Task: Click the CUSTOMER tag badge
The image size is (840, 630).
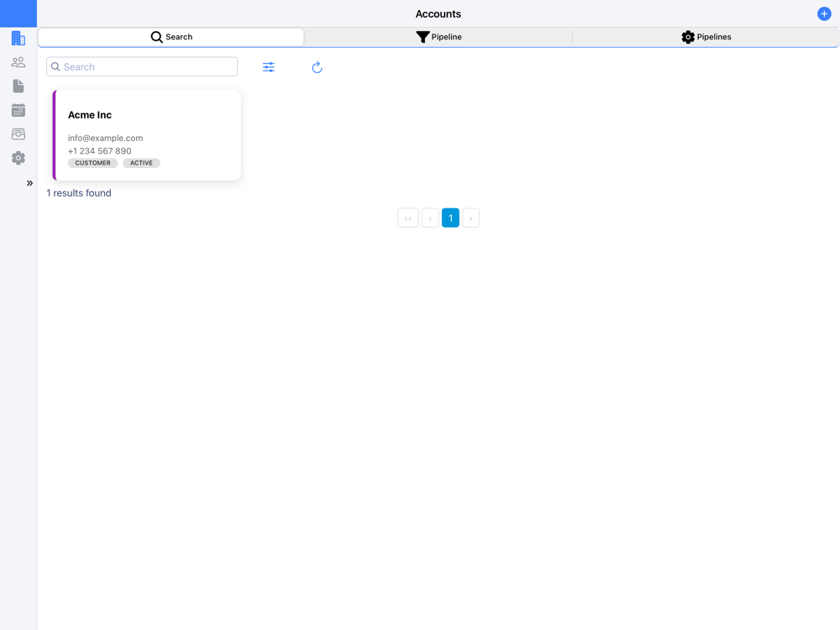Action: click(92, 163)
